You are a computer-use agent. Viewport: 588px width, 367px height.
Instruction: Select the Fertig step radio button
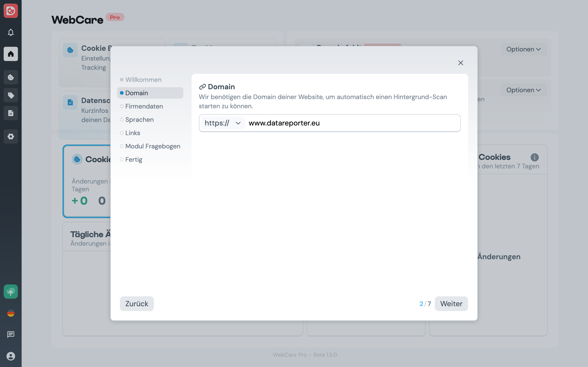(x=122, y=159)
